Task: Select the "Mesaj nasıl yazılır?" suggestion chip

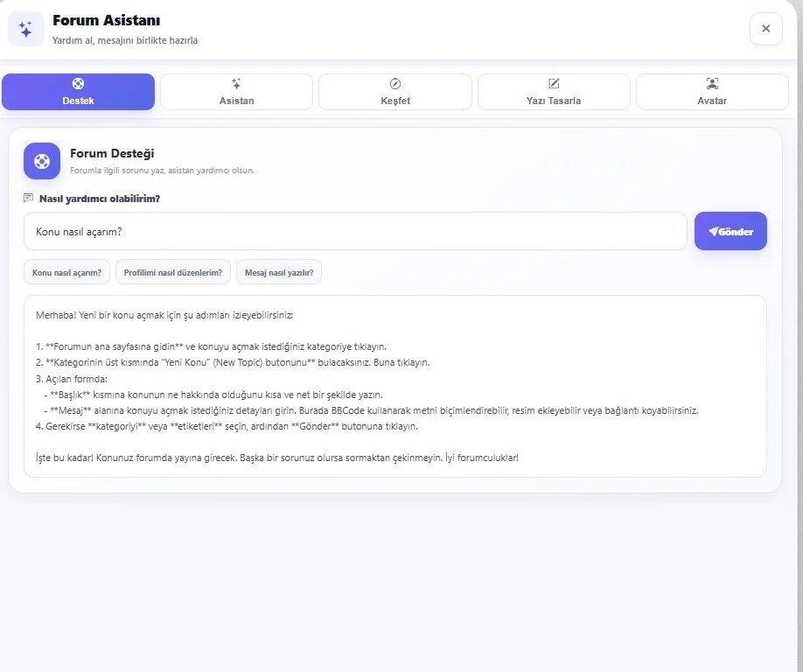Action: click(279, 272)
